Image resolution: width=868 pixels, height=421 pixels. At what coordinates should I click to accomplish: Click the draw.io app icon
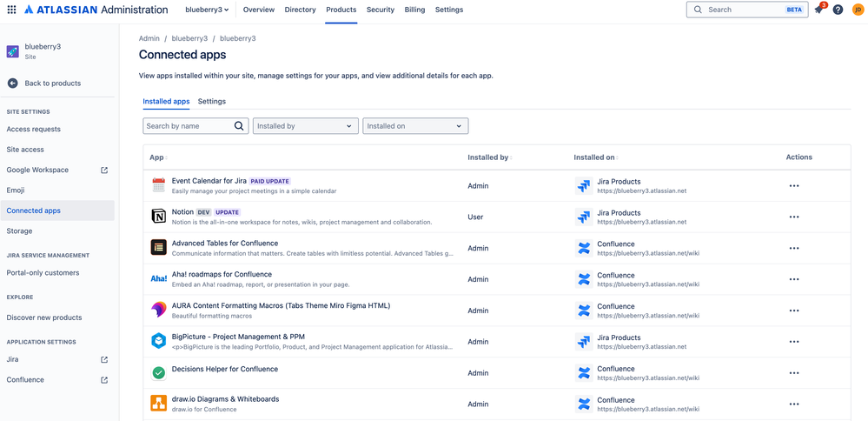[x=159, y=404]
